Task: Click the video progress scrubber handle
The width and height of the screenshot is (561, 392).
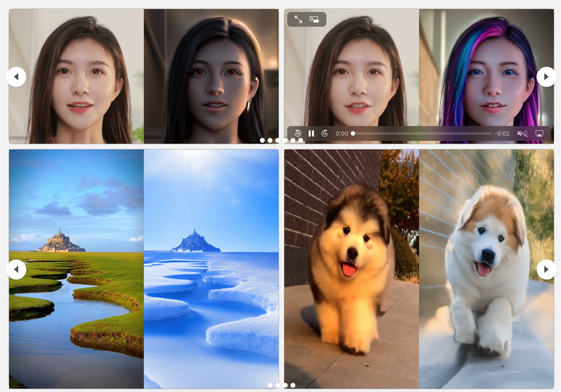Action: (x=353, y=133)
